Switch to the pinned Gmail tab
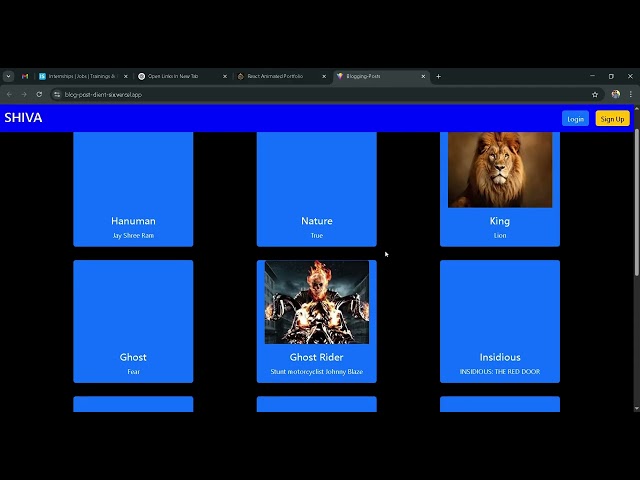640x480 pixels. coord(25,76)
